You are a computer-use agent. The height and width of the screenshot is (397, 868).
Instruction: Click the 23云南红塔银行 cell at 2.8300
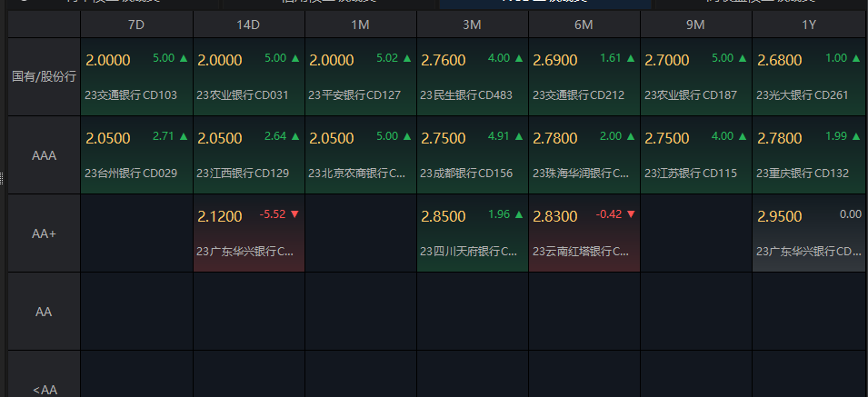click(584, 233)
